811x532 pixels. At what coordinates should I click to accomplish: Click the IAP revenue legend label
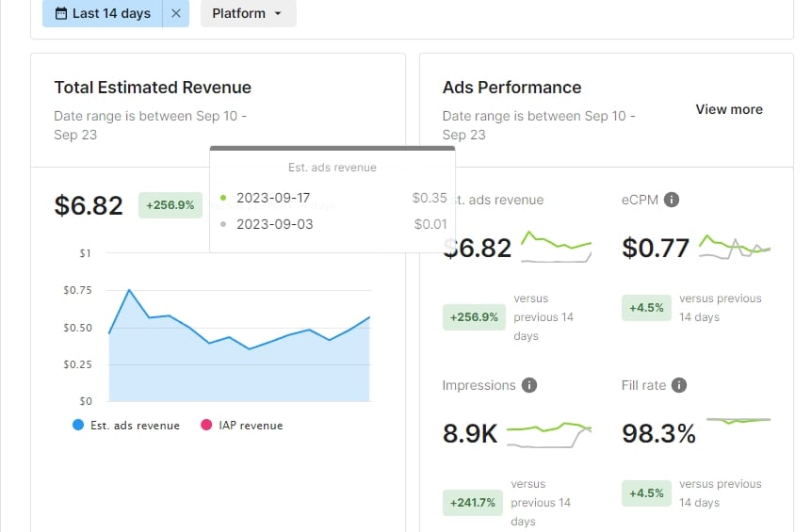251,426
